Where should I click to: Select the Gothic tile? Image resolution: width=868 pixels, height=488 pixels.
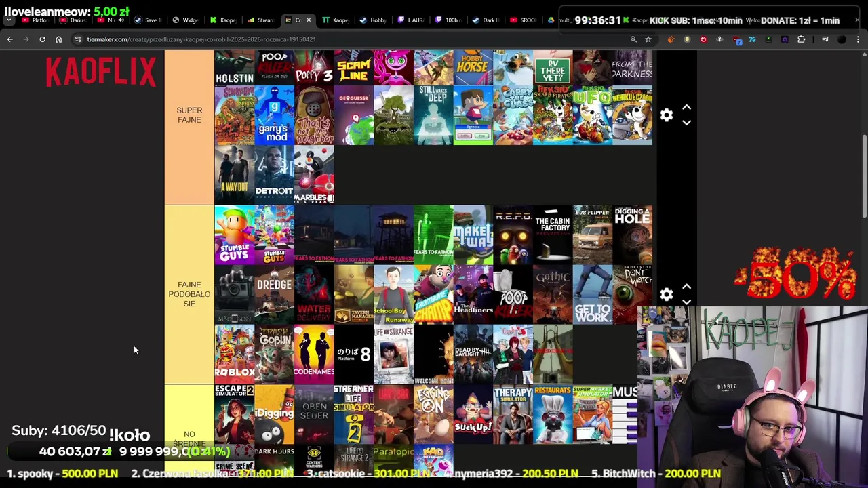[553, 294]
